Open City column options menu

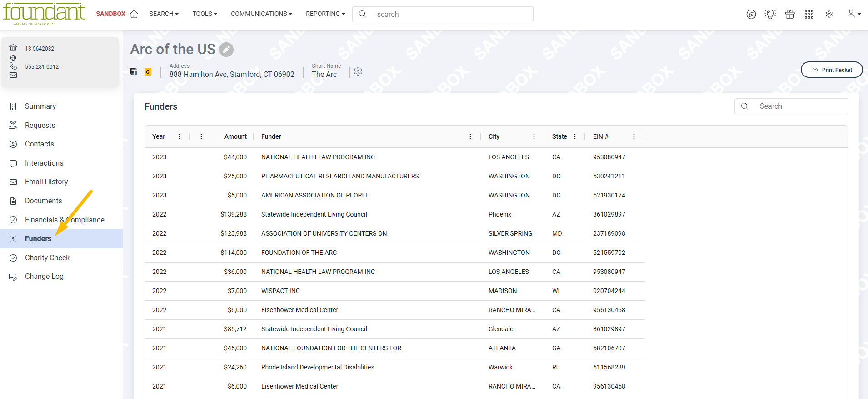(534, 136)
